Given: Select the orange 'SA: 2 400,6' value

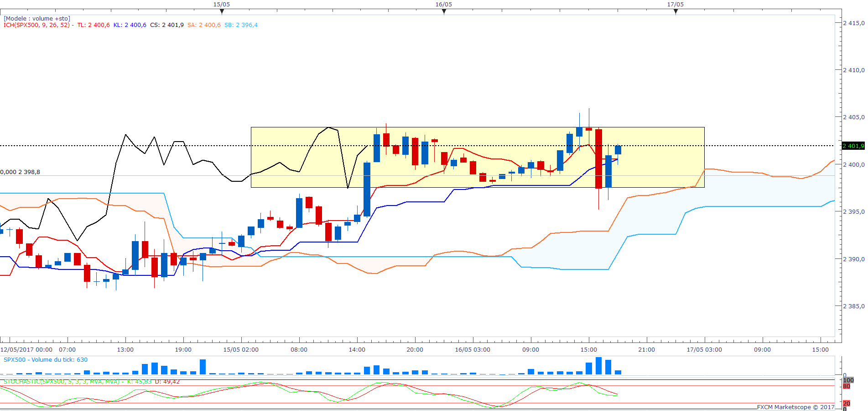Looking at the screenshot, I should point(204,25).
